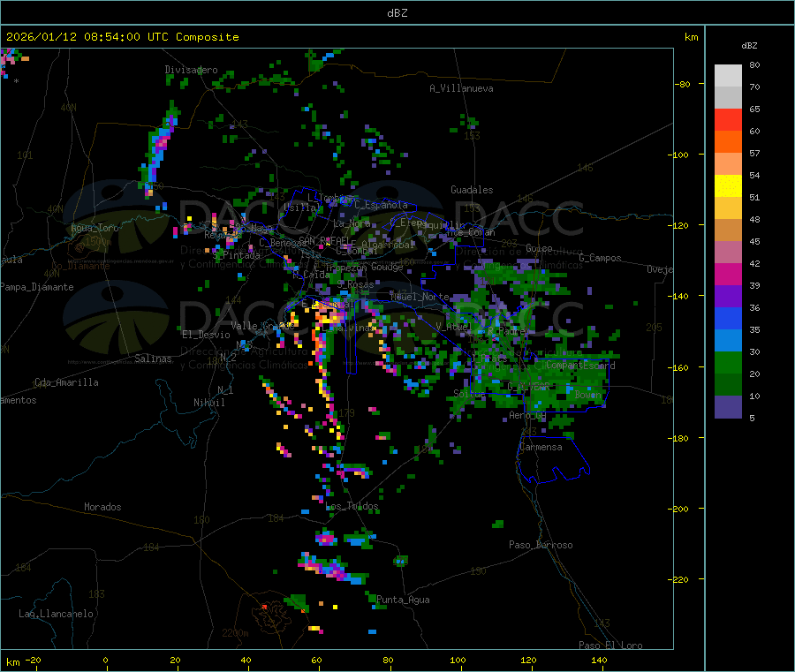Click the blue 36 dBZ legend swatch

coord(728,318)
